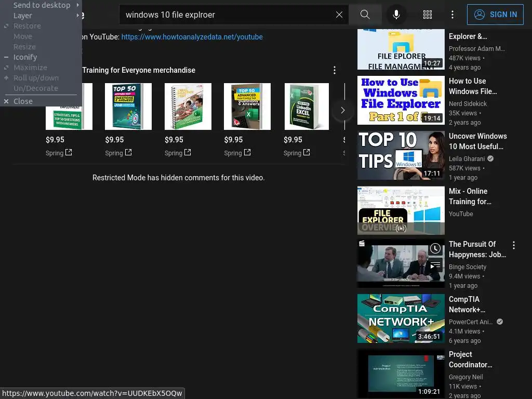Open external link icon under fifth $9.95 item
532x399 pixels.
click(307, 152)
